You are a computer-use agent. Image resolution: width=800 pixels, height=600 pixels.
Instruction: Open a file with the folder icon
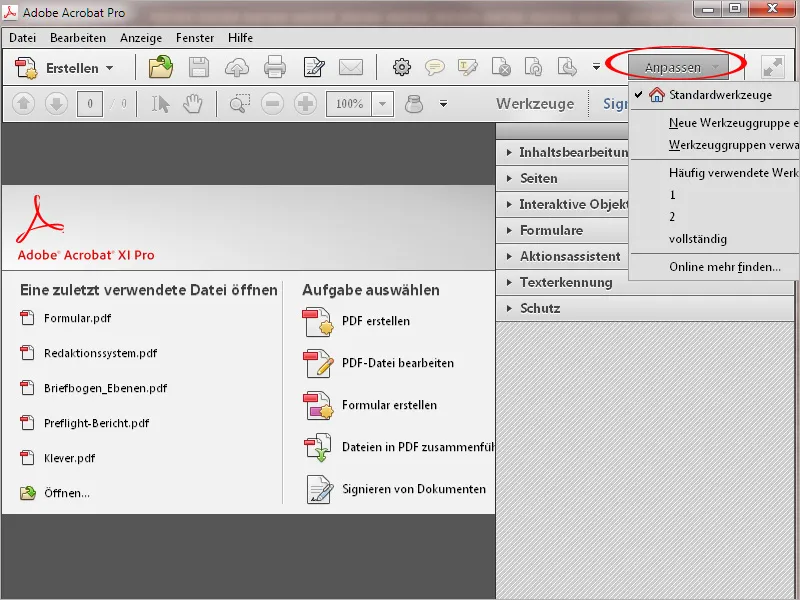click(161, 67)
